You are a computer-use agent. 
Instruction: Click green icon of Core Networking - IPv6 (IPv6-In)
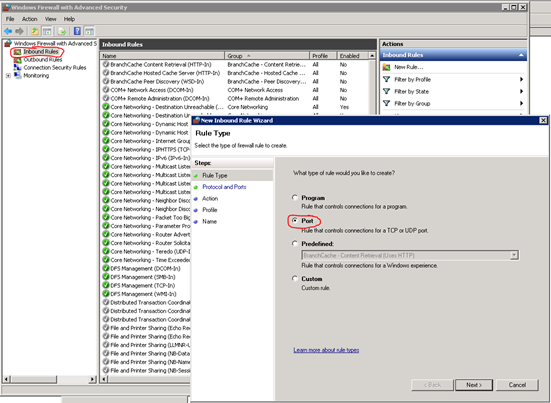tap(106, 158)
